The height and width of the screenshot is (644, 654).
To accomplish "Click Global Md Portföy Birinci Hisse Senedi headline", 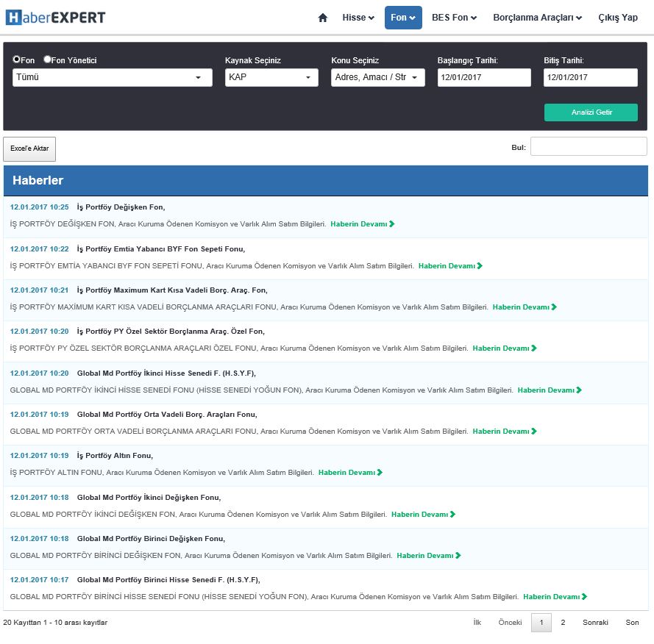I will (x=168, y=580).
